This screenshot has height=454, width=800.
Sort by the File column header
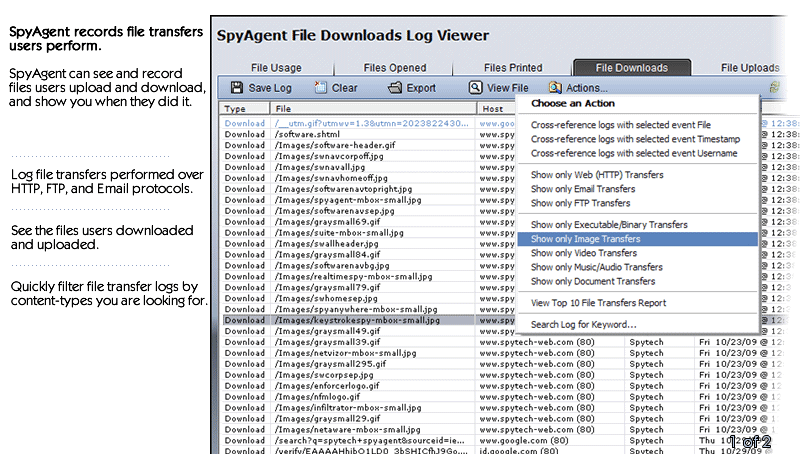(x=373, y=108)
